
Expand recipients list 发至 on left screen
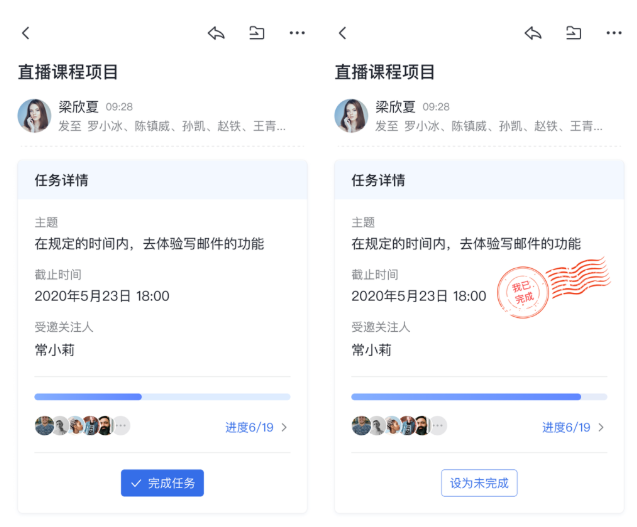point(172,126)
